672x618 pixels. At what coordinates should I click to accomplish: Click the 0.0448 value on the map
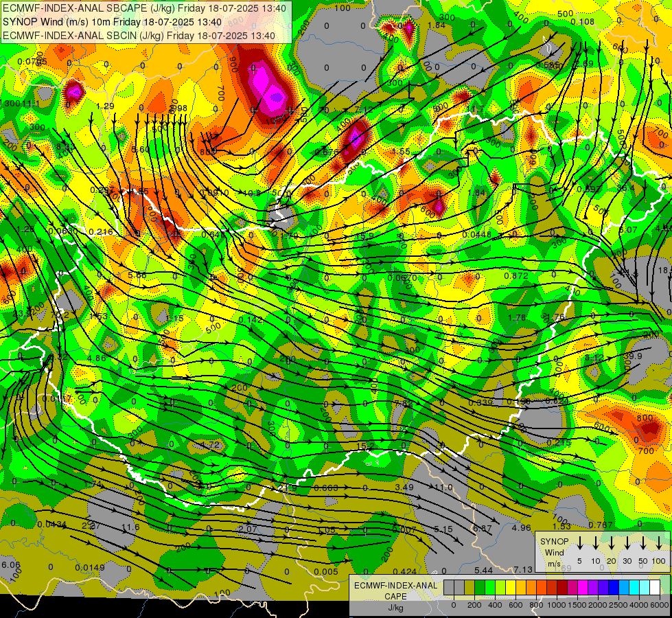tap(477, 235)
